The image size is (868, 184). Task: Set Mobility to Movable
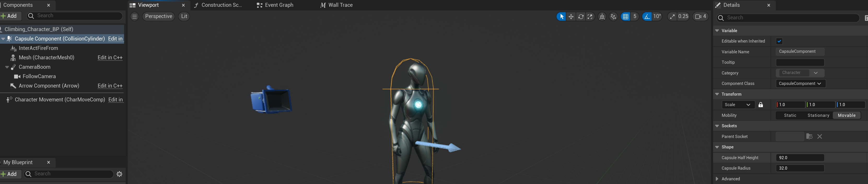(x=846, y=115)
